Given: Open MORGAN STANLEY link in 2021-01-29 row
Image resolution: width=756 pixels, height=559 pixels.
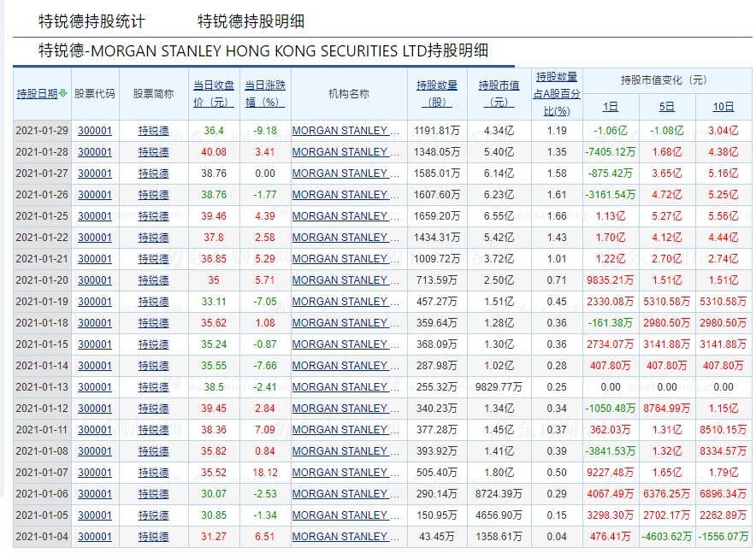Looking at the screenshot, I should coord(346,131).
